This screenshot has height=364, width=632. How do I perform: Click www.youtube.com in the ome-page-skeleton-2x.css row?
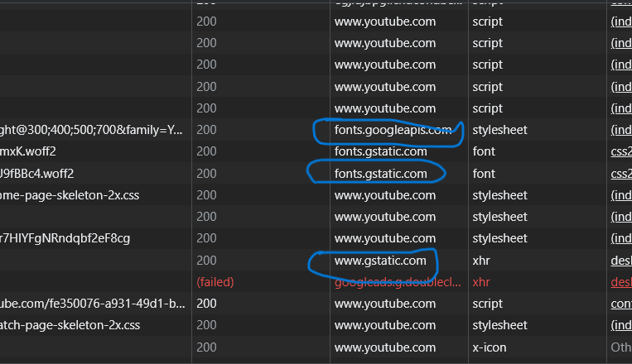385,195
